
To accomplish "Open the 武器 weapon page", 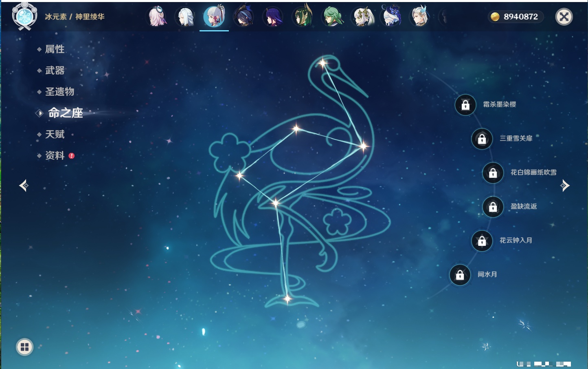I will point(55,71).
